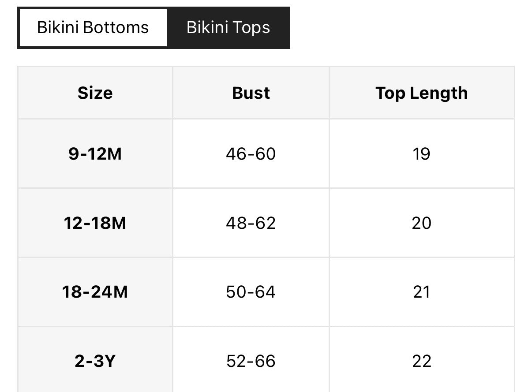Click the bust range for 2-3 years
The image size is (532, 392).
[x=251, y=361]
